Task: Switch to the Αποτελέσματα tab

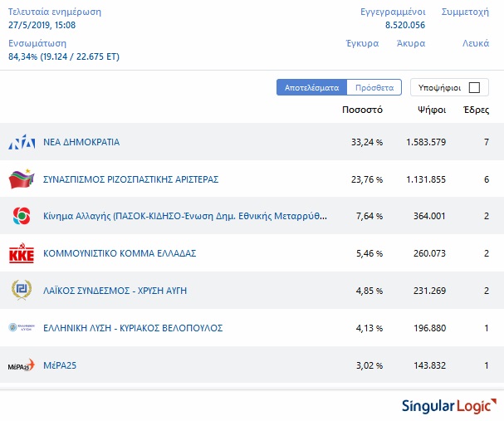Action: [x=311, y=87]
